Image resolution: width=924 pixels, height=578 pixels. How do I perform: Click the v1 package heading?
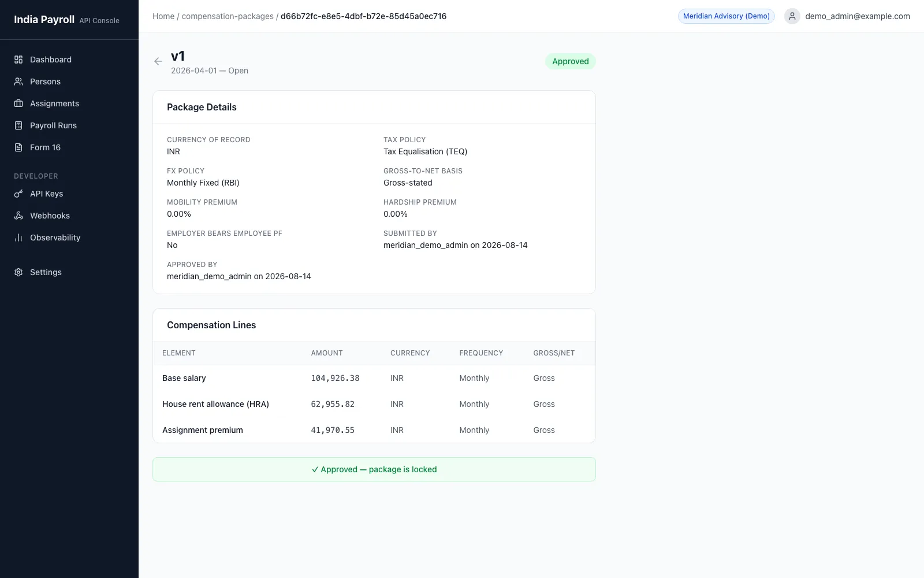(178, 56)
